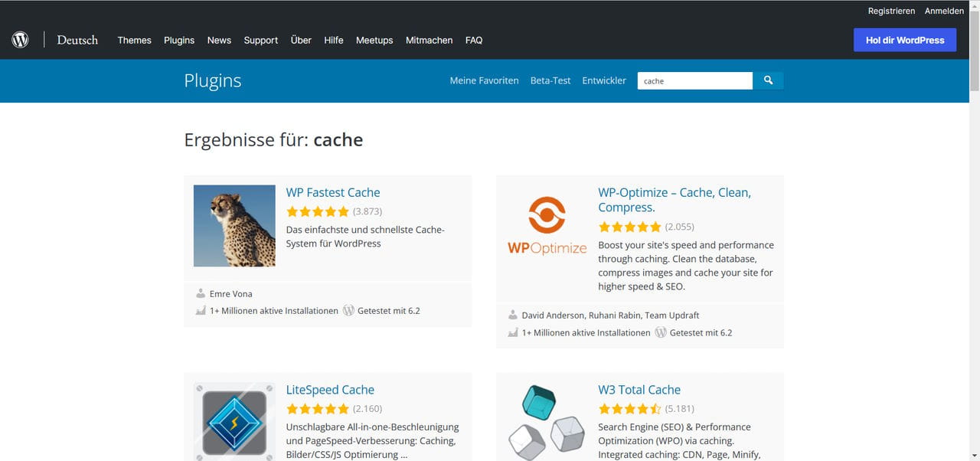Click the 'Entwickler' link
The height and width of the screenshot is (461, 980).
click(x=604, y=80)
